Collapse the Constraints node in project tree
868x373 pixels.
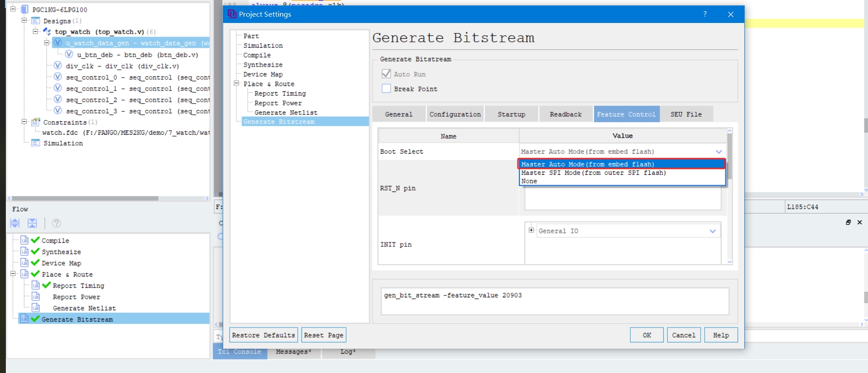[24, 122]
